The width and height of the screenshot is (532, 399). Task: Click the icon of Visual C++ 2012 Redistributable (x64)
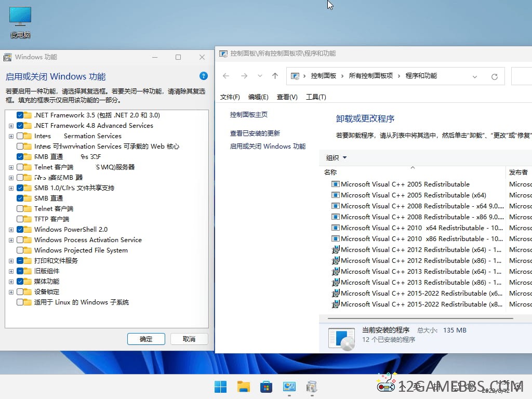335,250
